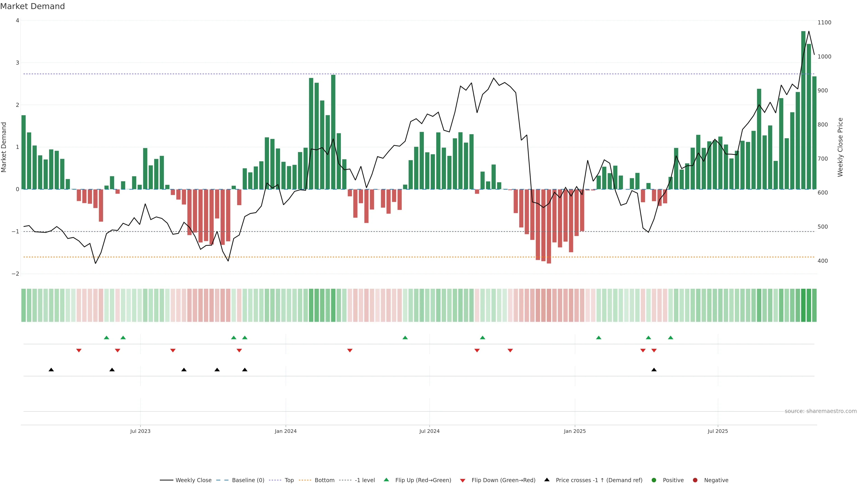Click the orange Bottom dotted legend icon
Screen dimensions: 868x488
[x=305, y=480]
